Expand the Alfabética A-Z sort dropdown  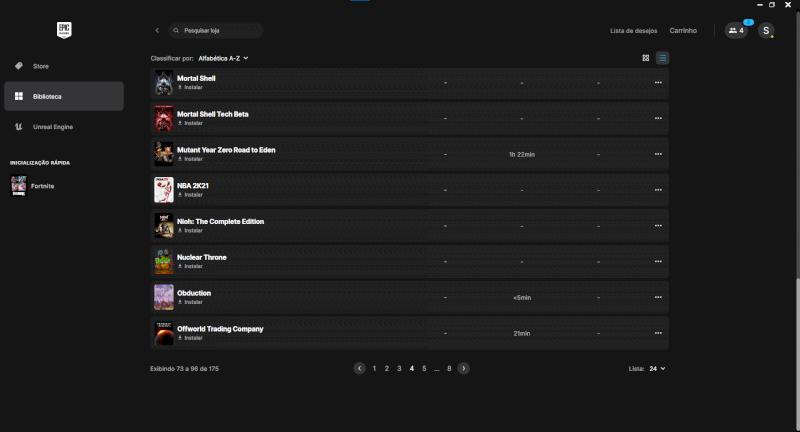click(223, 58)
